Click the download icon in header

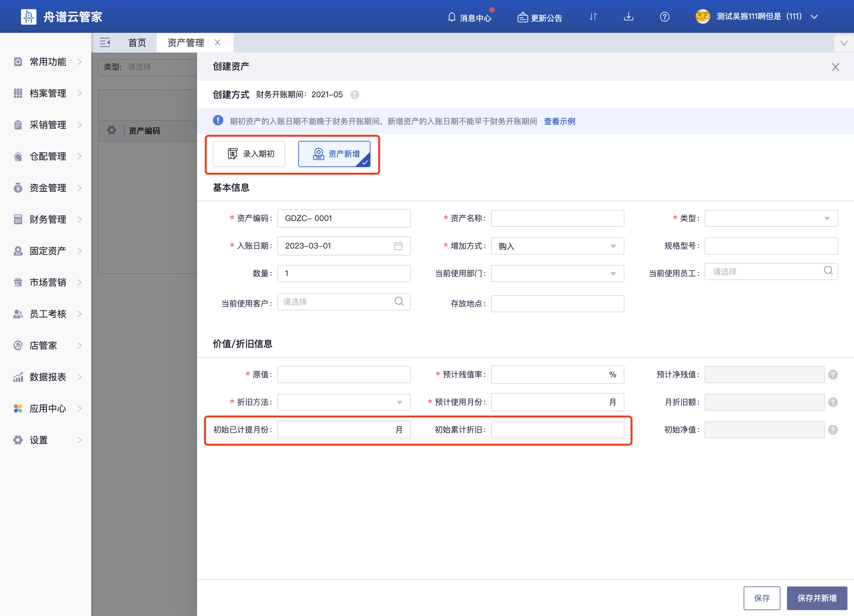628,16
